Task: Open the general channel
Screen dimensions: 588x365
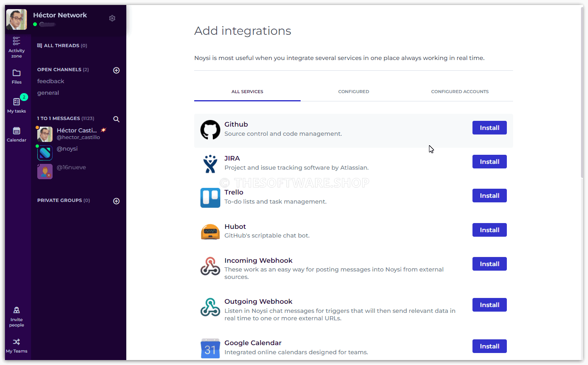Action: point(48,93)
